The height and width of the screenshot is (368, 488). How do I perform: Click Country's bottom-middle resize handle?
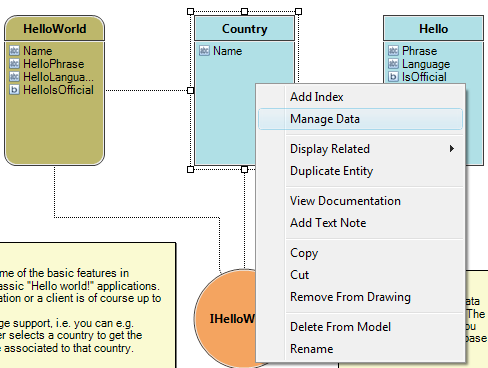[244, 169]
